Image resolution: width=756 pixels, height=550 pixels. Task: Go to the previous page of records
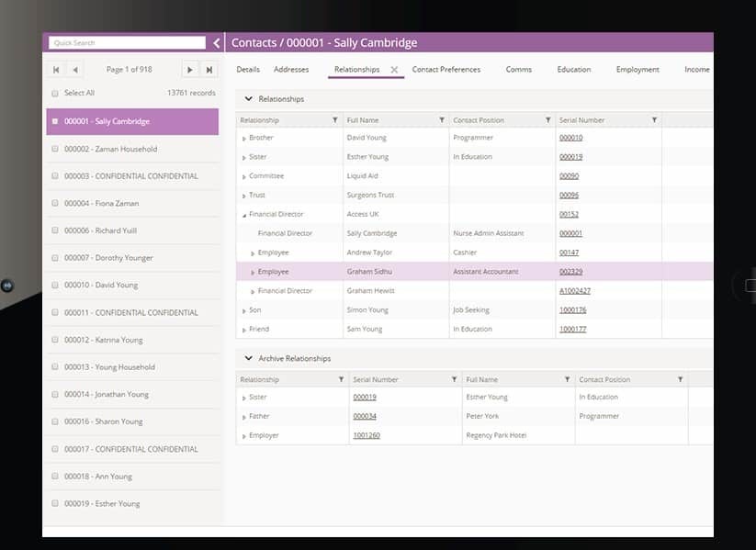click(74, 70)
